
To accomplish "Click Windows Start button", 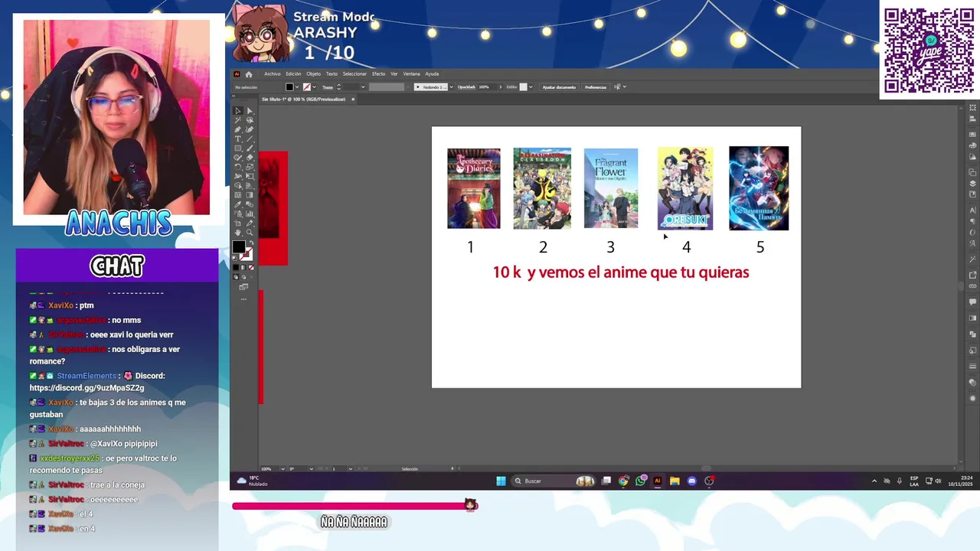I will 501,481.
